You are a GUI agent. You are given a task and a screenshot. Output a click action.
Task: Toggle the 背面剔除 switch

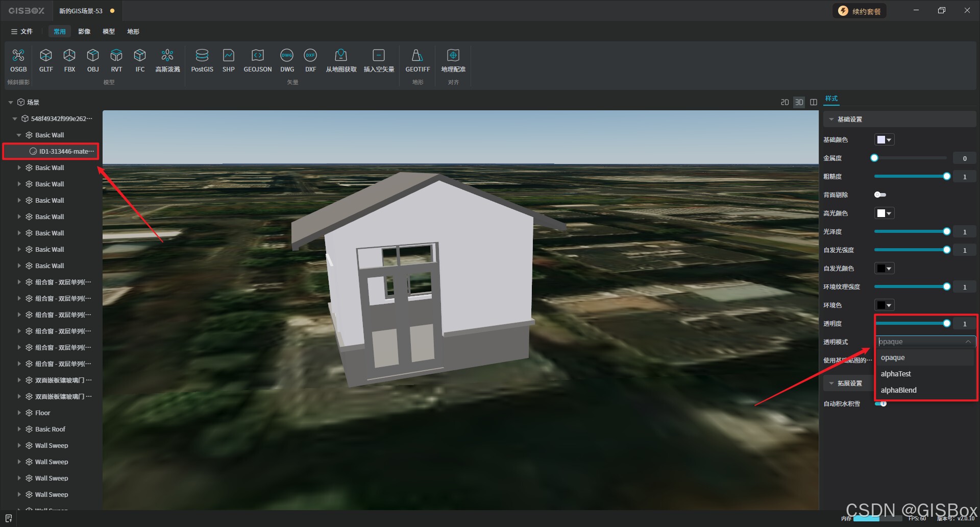pos(880,195)
